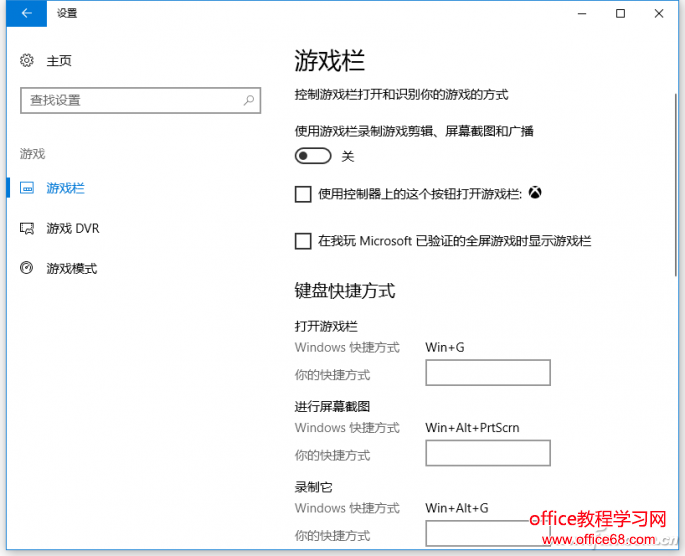The width and height of the screenshot is (685, 556).
Task: Click custom shortcut field for 进行屏幕截图
Action: (x=488, y=453)
